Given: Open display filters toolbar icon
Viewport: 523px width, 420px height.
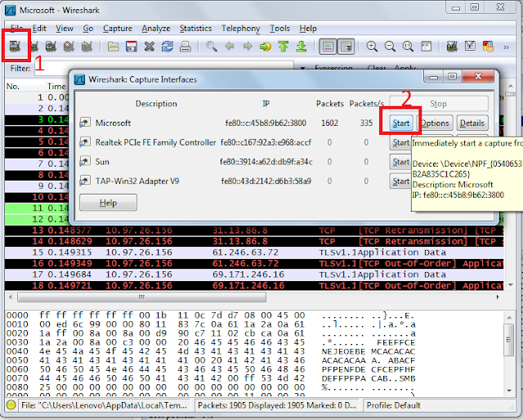Looking at the screenshot, I should [470, 47].
